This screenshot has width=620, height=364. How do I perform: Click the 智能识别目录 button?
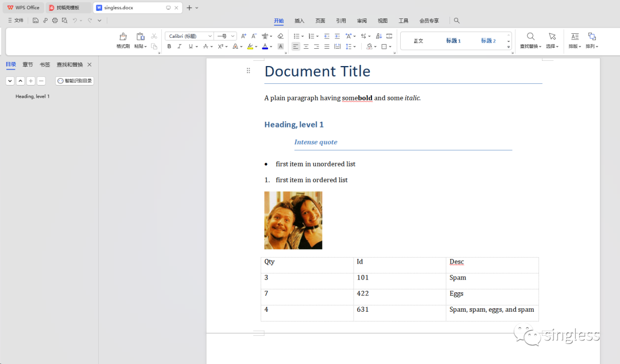click(x=75, y=81)
